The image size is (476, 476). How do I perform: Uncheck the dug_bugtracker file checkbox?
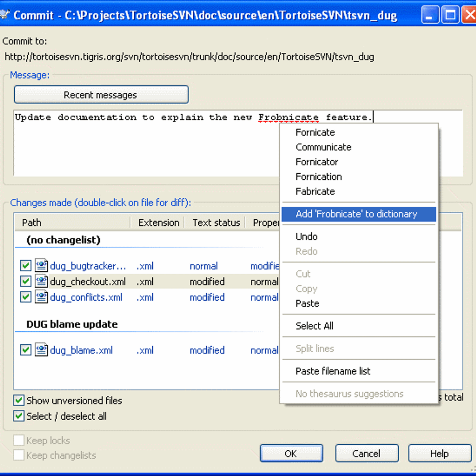tap(26, 266)
